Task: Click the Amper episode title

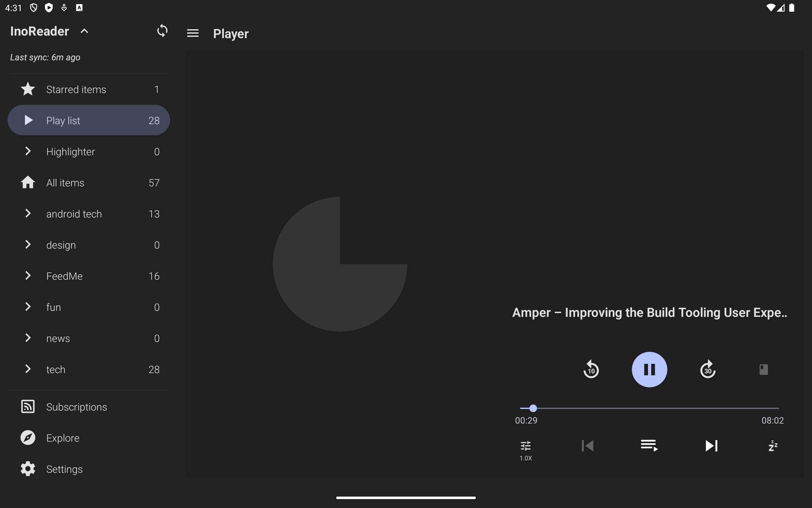Action: 649,312
